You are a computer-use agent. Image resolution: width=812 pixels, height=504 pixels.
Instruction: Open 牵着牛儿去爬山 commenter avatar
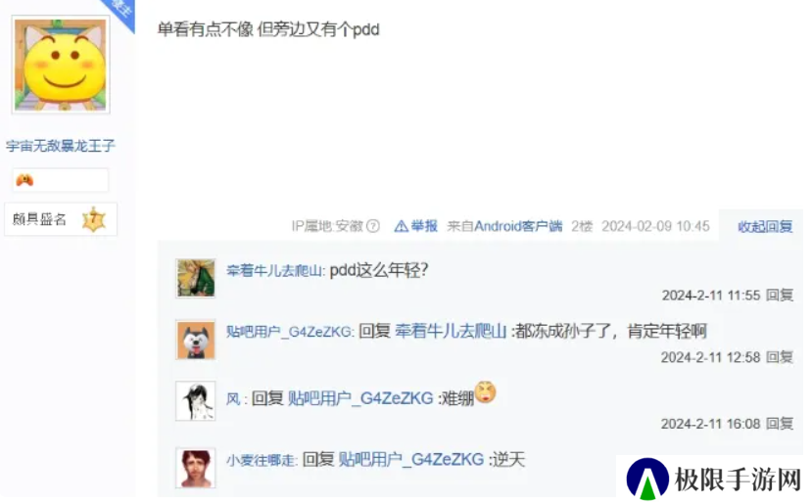click(x=195, y=278)
